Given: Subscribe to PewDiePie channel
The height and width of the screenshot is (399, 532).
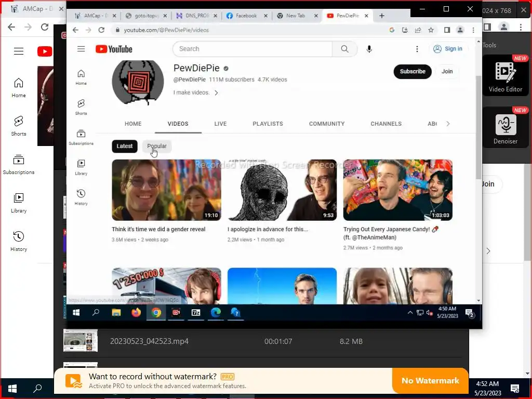Looking at the screenshot, I should point(412,72).
